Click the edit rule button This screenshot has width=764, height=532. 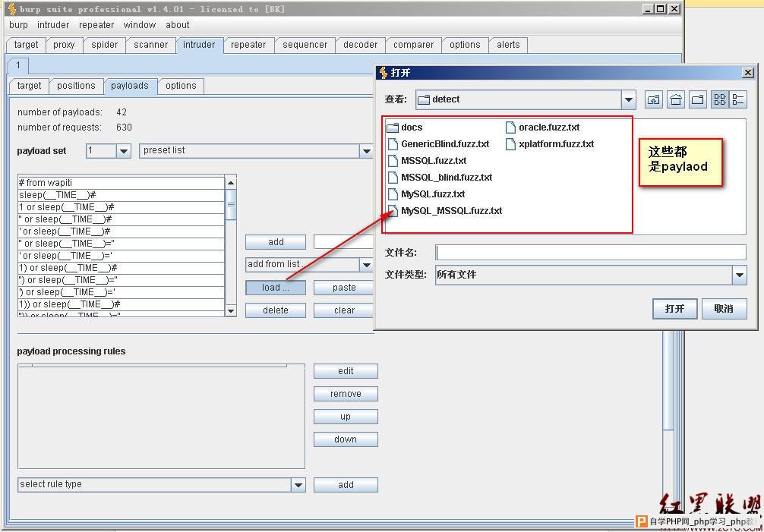pos(346,371)
